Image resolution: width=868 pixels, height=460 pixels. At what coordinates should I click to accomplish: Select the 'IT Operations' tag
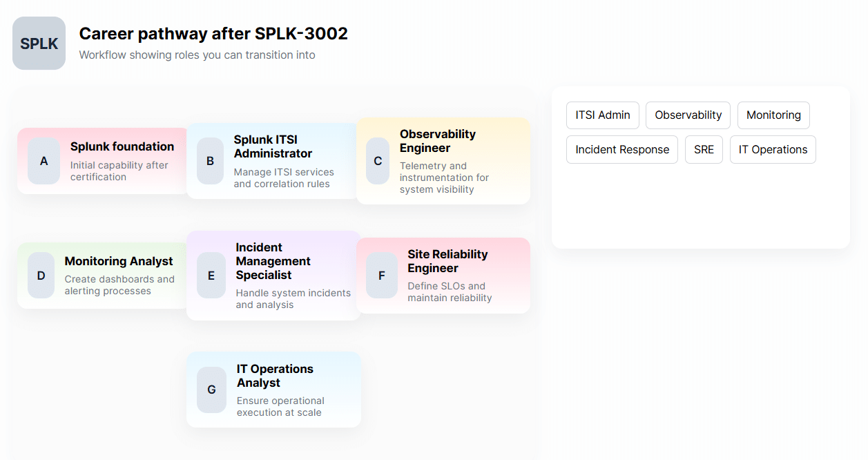coord(773,149)
